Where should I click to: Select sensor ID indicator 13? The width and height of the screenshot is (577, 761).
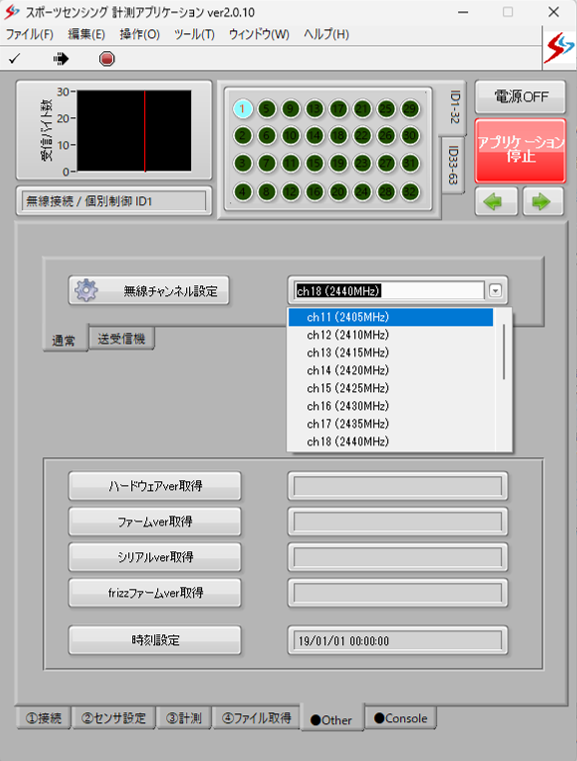(314, 109)
